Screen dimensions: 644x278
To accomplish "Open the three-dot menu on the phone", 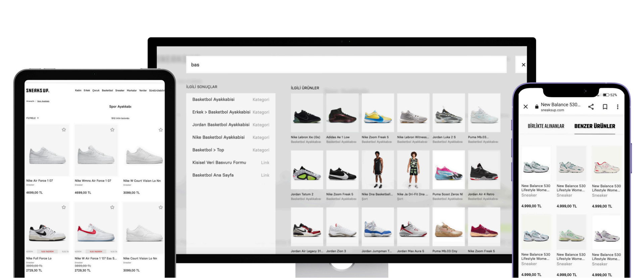I will point(617,107).
